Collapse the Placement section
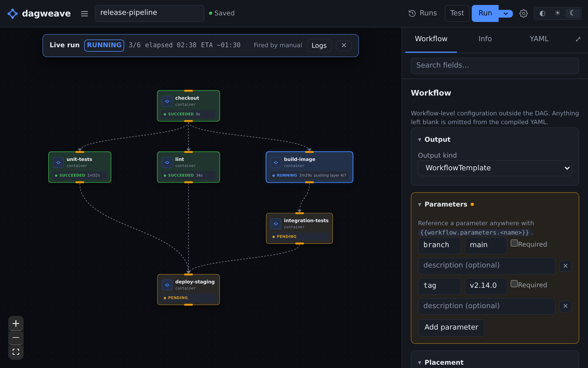Image resolution: width=588 pixels, height=368 pixels. tap(441, 363)
